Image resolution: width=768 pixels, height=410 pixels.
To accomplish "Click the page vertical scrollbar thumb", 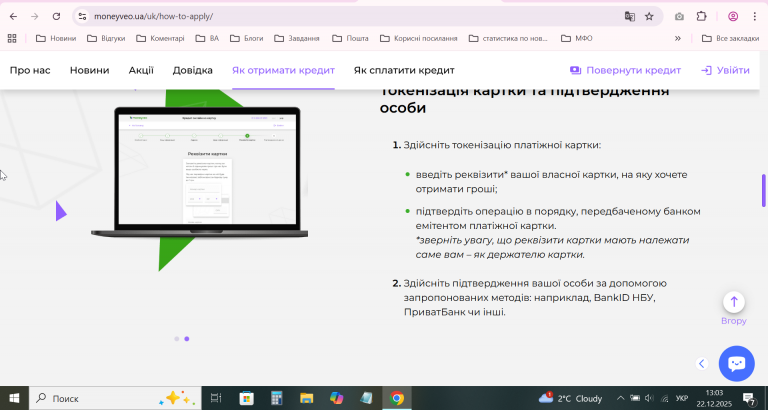I will pos(764,191).
